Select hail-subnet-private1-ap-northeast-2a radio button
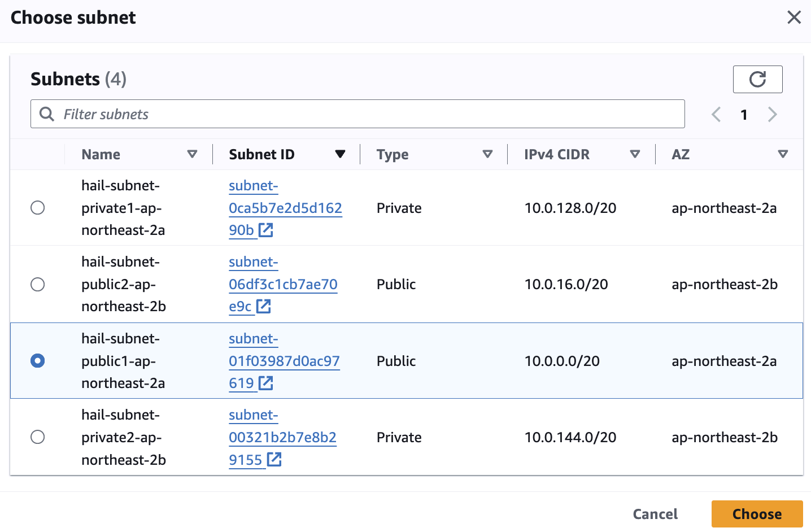Image resolution: width=811 pixels, height=532 pixels. pyautogui.click(x=38, y=208)
